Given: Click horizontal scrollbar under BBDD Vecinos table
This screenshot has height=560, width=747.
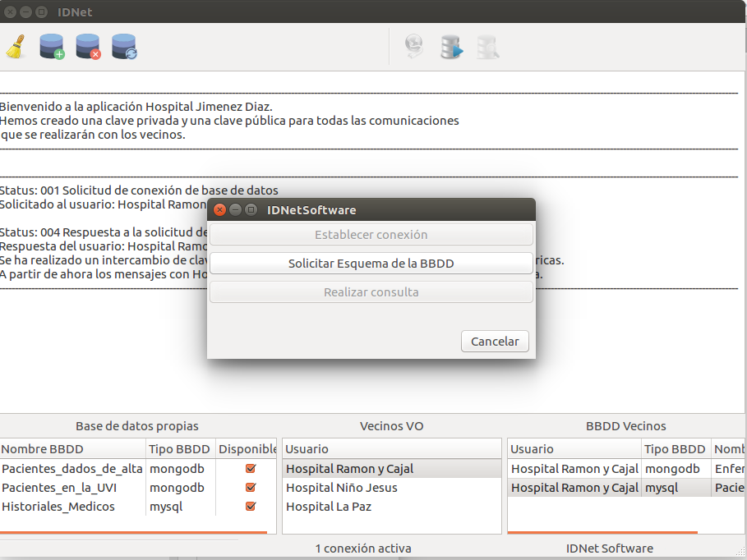Looking at the screenshot, I should [602, 532].
